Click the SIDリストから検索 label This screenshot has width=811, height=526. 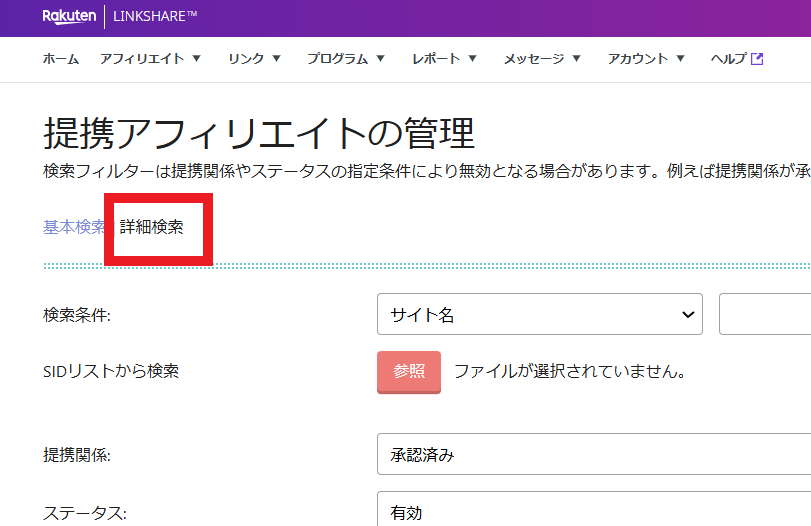coord(111,371)
